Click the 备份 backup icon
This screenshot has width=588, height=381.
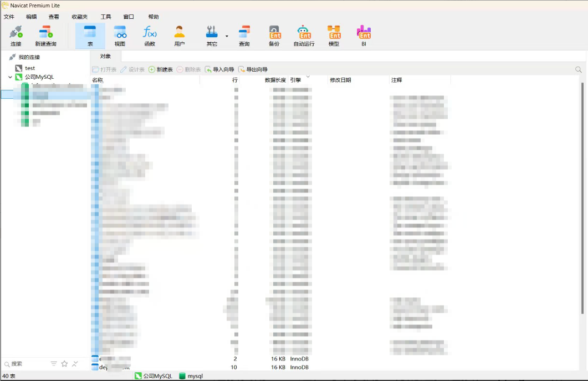[274, 35]
